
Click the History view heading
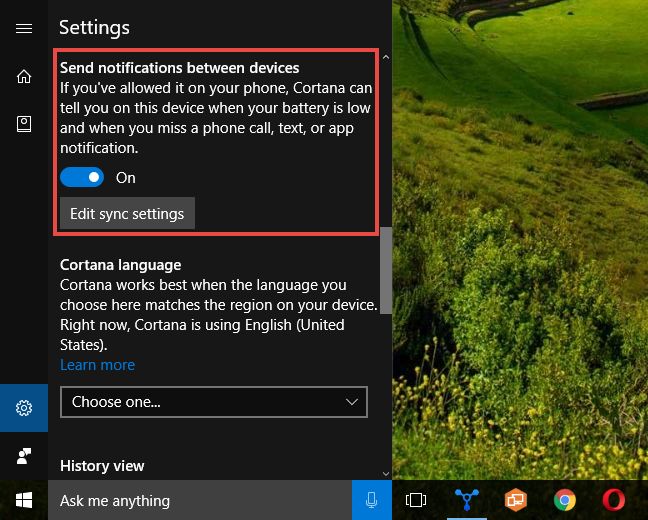tap(102, 466)
